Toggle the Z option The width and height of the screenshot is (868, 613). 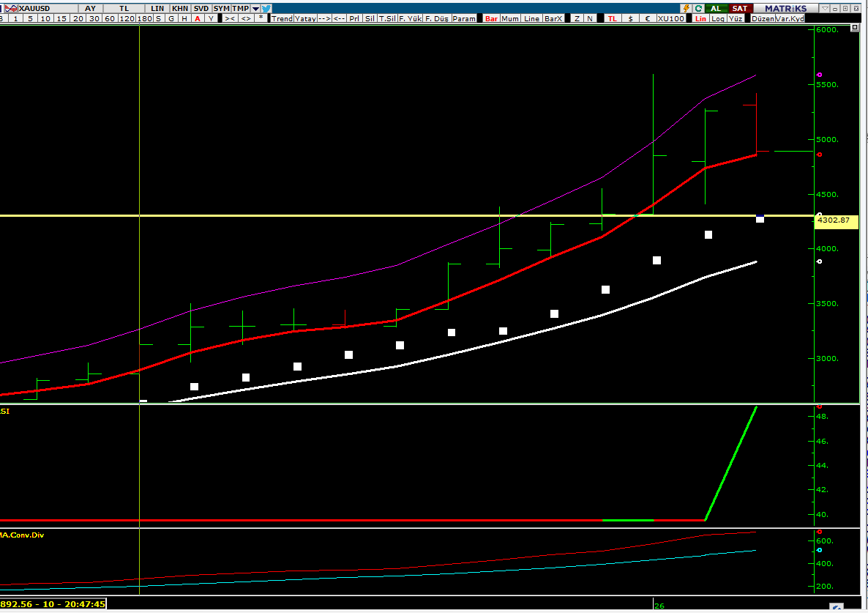pyautogui.click(x=577, y=18)
